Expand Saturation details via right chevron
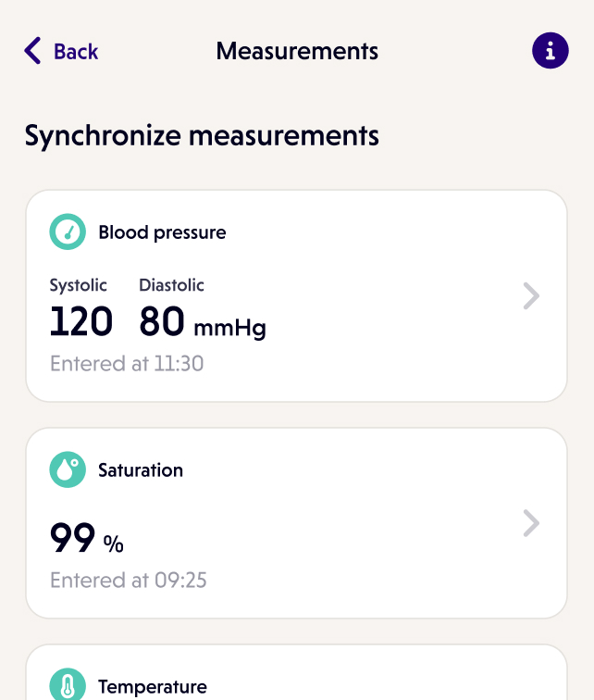594x700 pixels. (531, 523)
